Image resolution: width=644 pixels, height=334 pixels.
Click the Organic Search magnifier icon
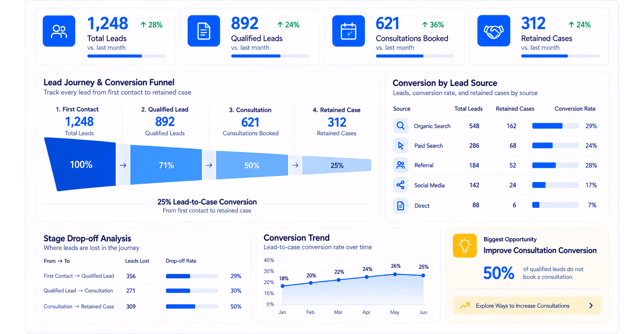pyautogui.click(x=400, y=126)
